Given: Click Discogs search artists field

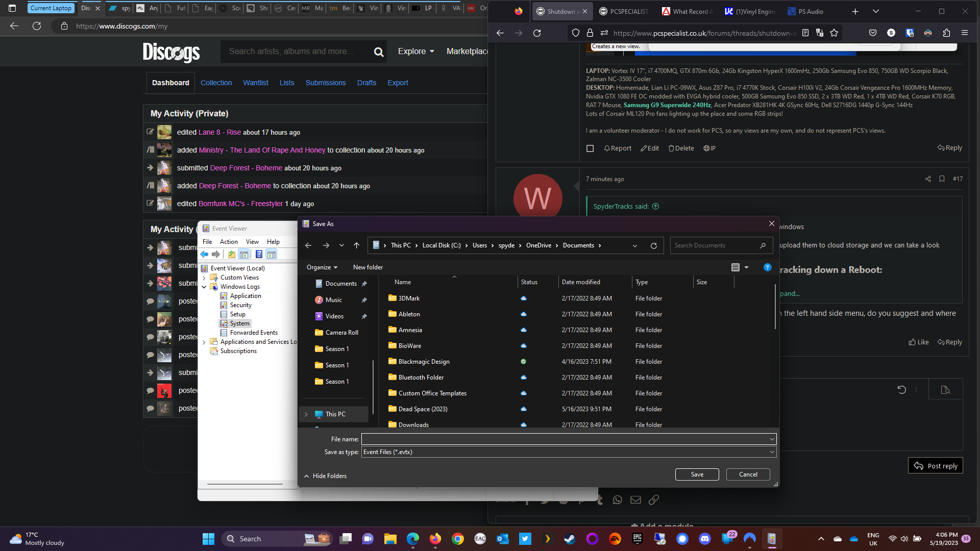Looking at the screenshot, I should pos(296,52).
